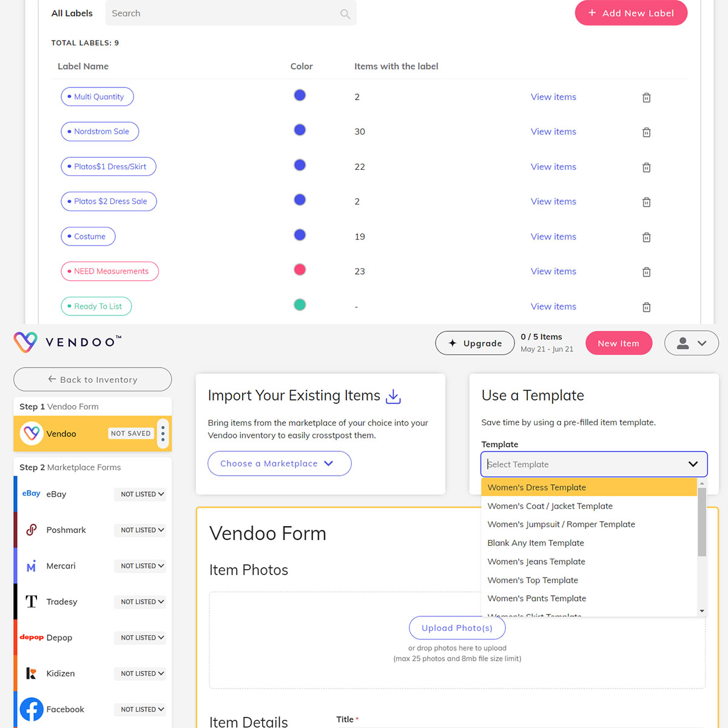
Task: Delete the Multi Quantity label
Action: pyautogui.click(x=647, y=97)
